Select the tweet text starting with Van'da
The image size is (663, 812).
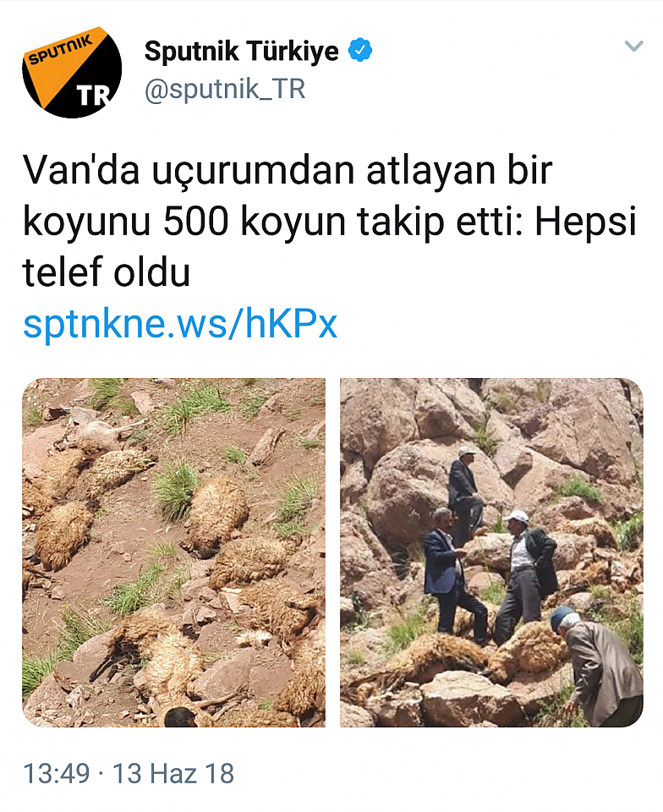pos(329,221)
